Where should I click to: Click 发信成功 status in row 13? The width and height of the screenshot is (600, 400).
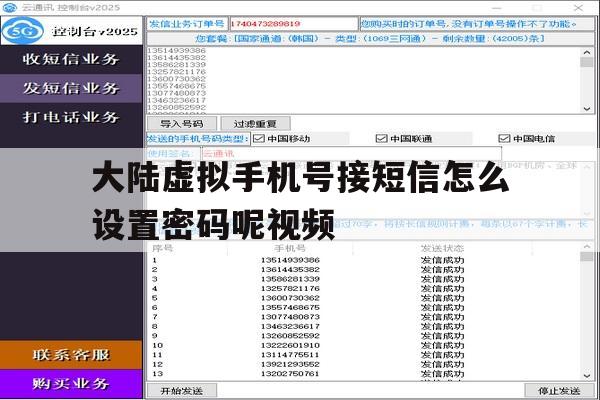point(442,374)
